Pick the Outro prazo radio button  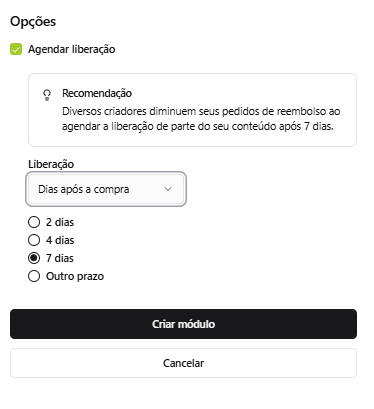(34, 276)
